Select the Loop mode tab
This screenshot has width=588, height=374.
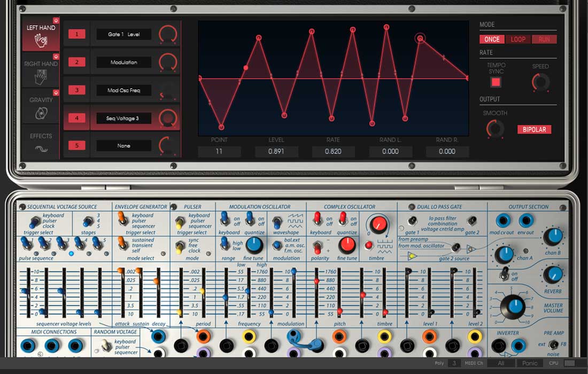tap(518, 40)
